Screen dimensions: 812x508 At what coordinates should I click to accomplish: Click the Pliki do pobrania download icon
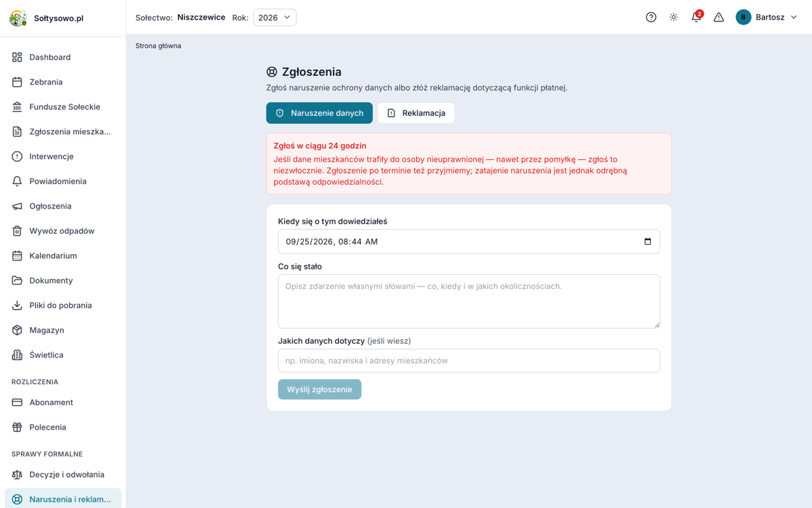(17, 305)
